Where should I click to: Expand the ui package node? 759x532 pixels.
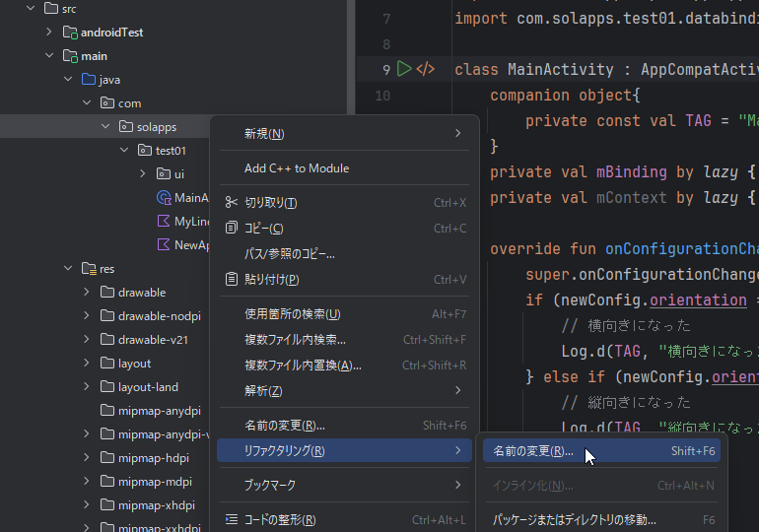pyautogui.click(x=143, y=174)
